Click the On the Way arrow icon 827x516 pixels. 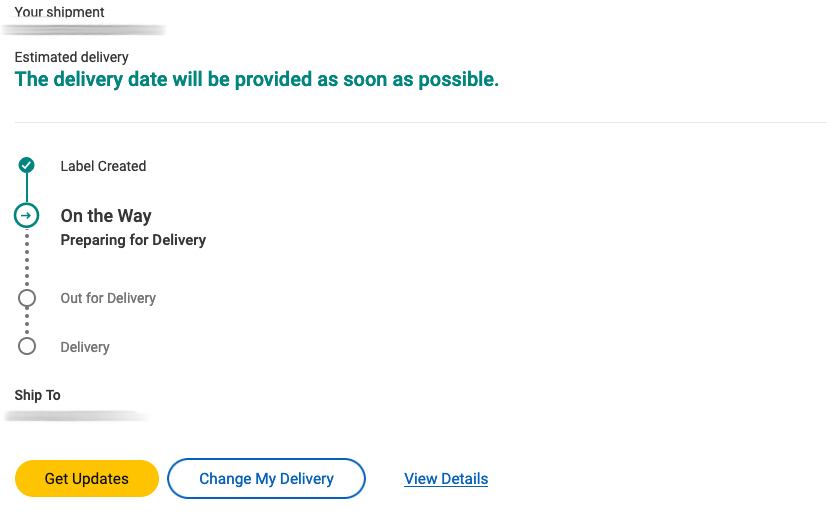[26, 215]
